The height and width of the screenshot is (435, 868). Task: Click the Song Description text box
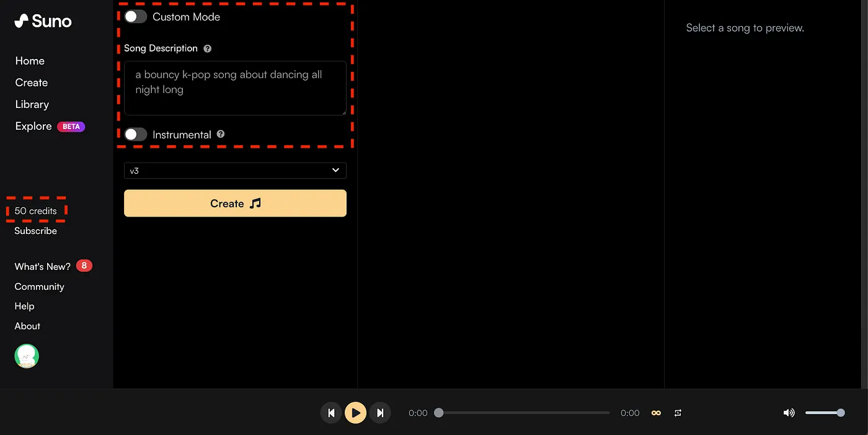[x=235, y=88]
